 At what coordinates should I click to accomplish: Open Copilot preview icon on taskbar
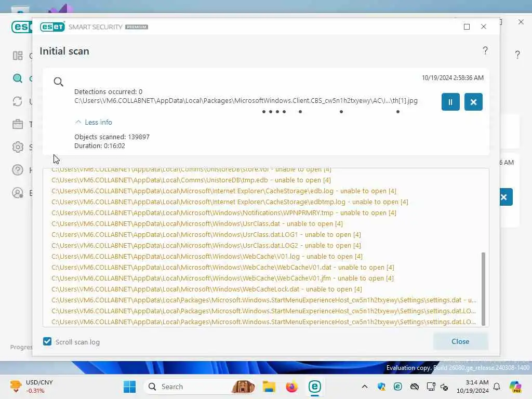click(515, 387)
